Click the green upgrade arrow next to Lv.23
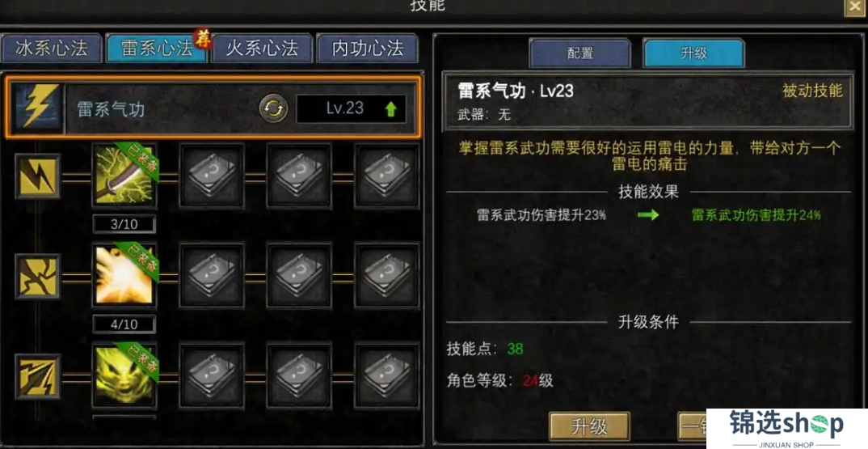Viewport: 868px width, 449px height. 391,109
